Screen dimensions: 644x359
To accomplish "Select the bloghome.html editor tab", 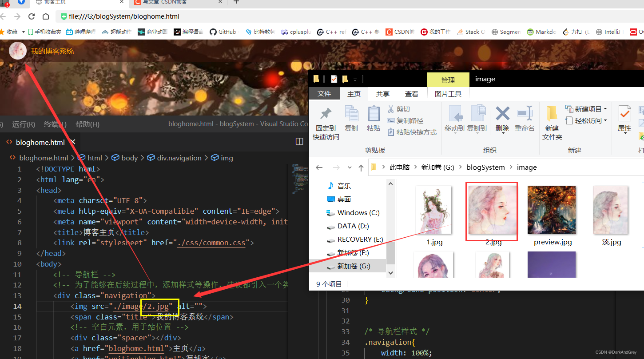I will 40,142.
